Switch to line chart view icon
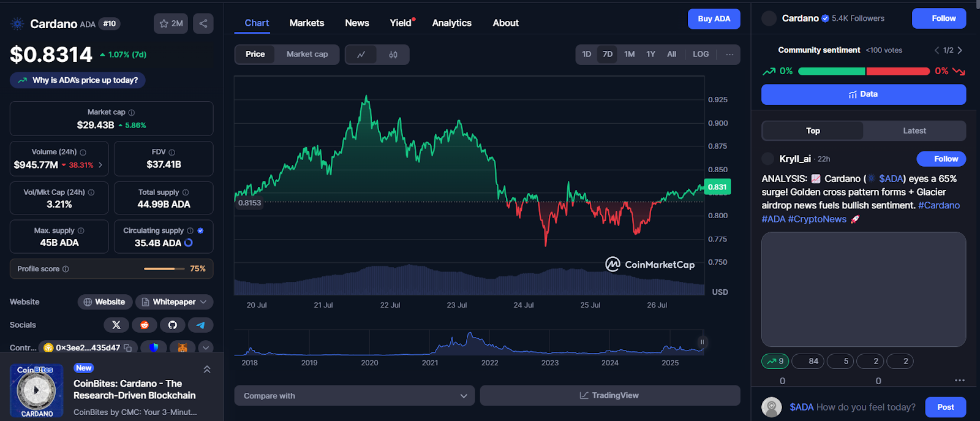This screenshot has height=421, width=980. pos(361,55)
